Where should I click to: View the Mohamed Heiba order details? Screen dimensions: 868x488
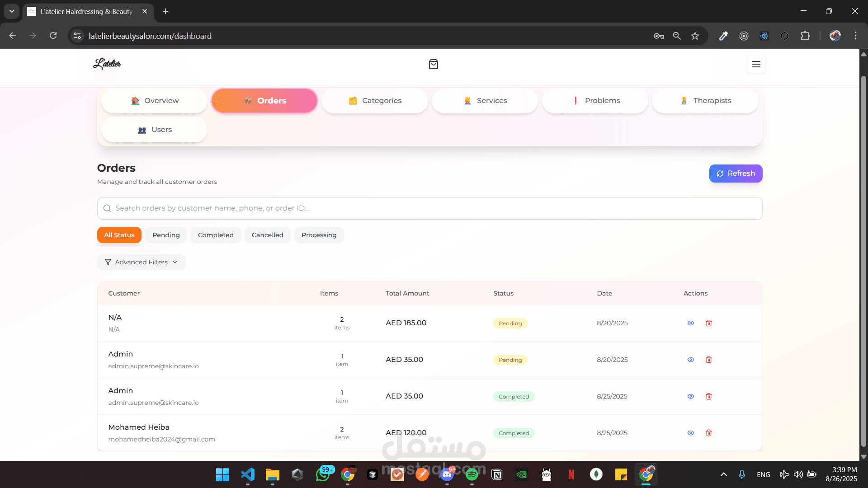tap(690, 433)
